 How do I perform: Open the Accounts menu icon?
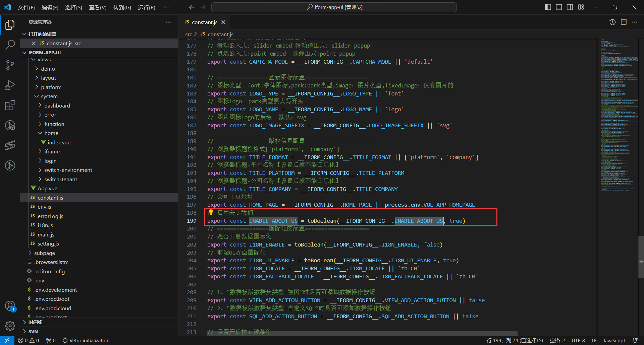coord(10,306)
